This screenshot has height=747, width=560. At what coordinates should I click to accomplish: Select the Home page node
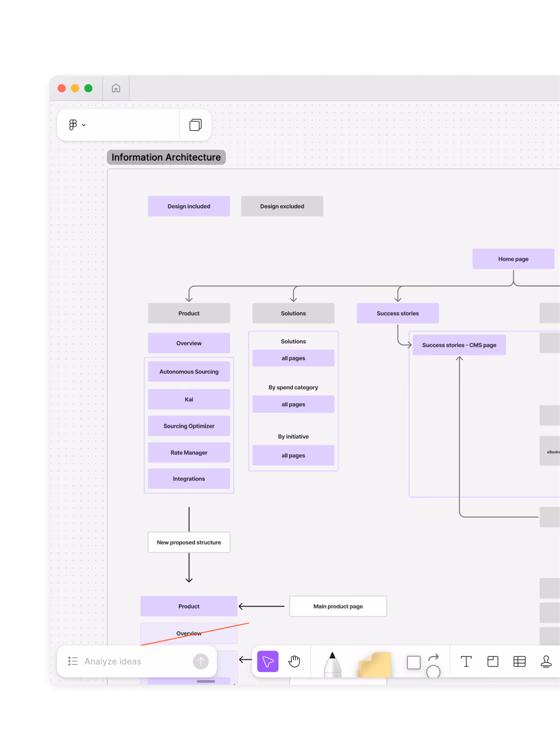(513, 259)
